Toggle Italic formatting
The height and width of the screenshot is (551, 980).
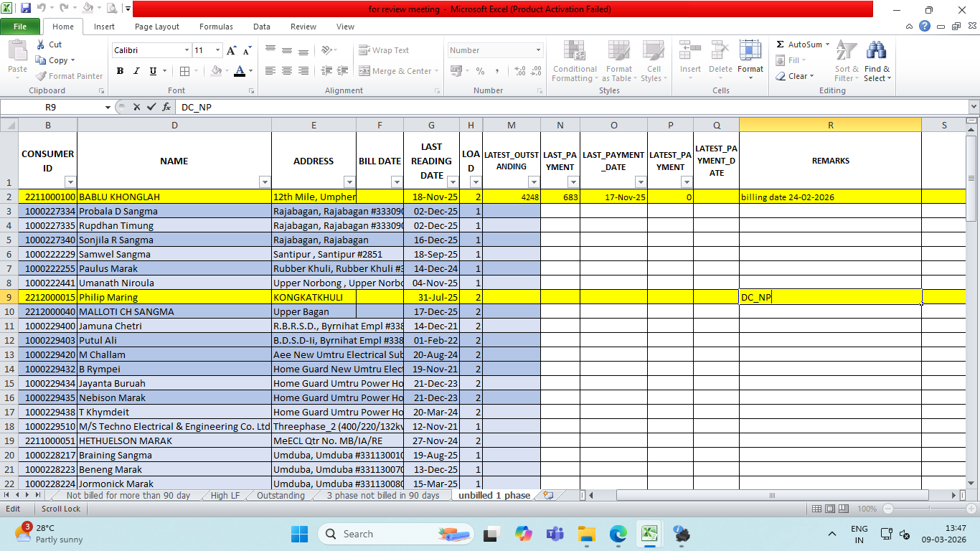pos(136,71)
